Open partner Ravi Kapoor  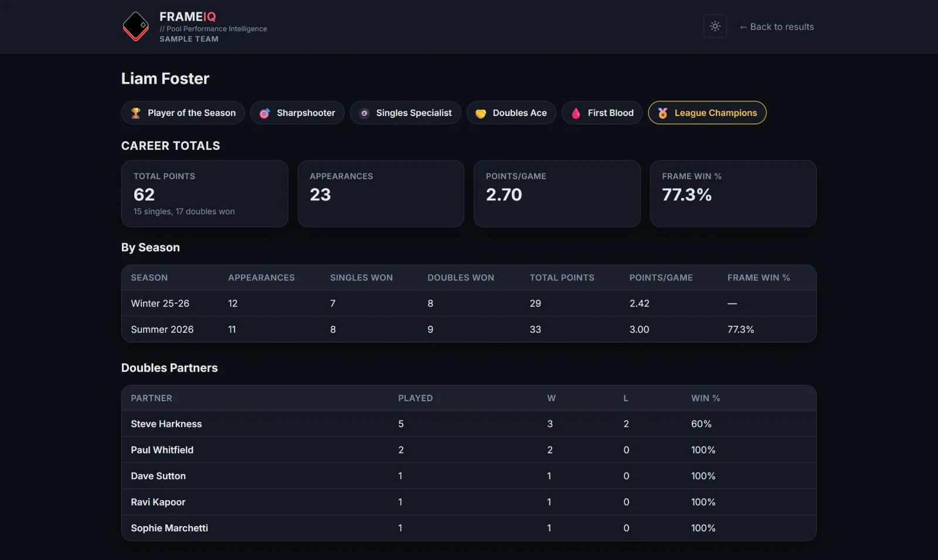tap(158, 502)
